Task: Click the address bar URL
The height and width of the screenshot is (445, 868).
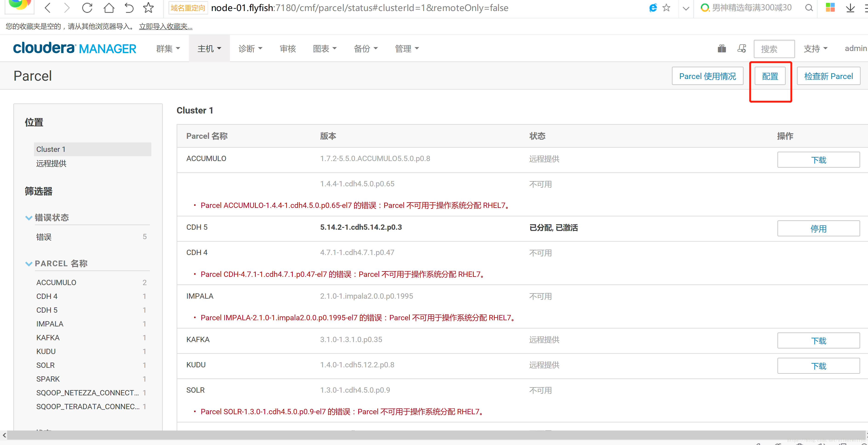Action: [x=360, y=8]
